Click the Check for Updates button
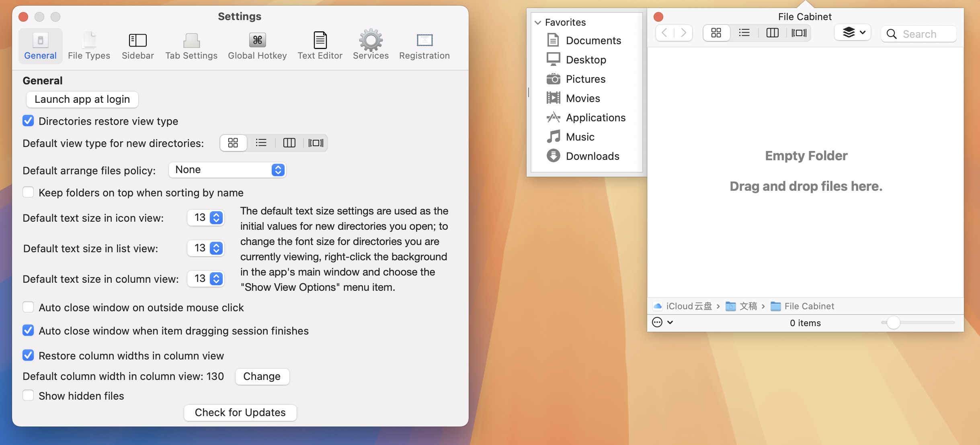Image resolution: width=980 pixels, height=445 pixels. click(240, 412)
